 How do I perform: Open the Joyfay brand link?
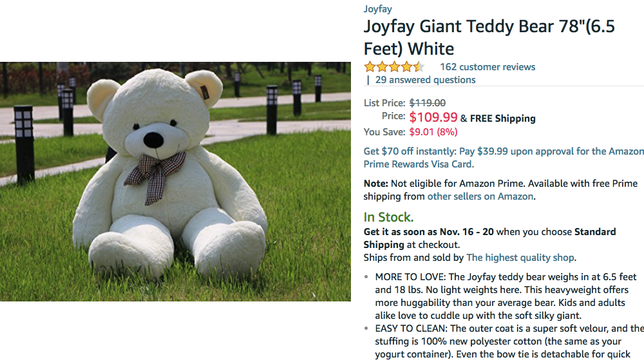click(377, 9)
